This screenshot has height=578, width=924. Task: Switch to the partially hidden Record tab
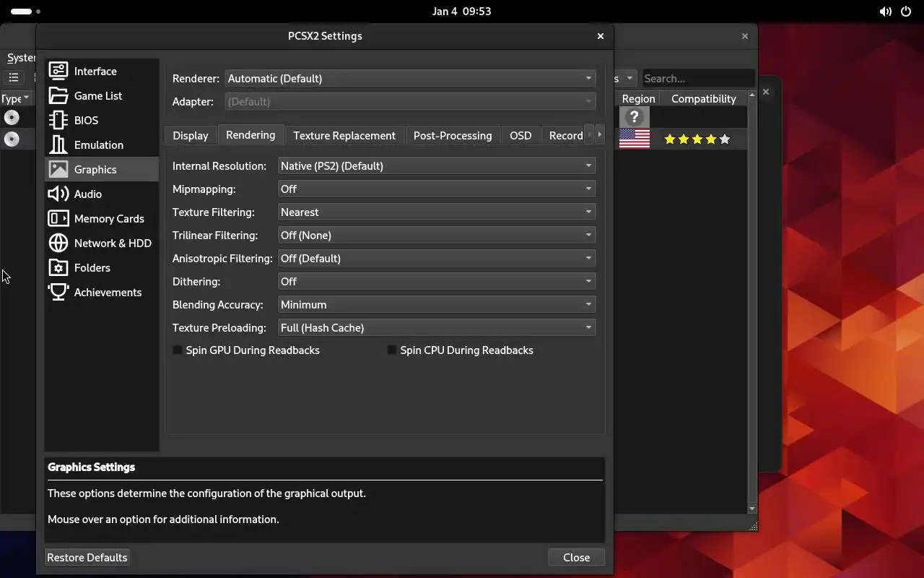[564, 135]
